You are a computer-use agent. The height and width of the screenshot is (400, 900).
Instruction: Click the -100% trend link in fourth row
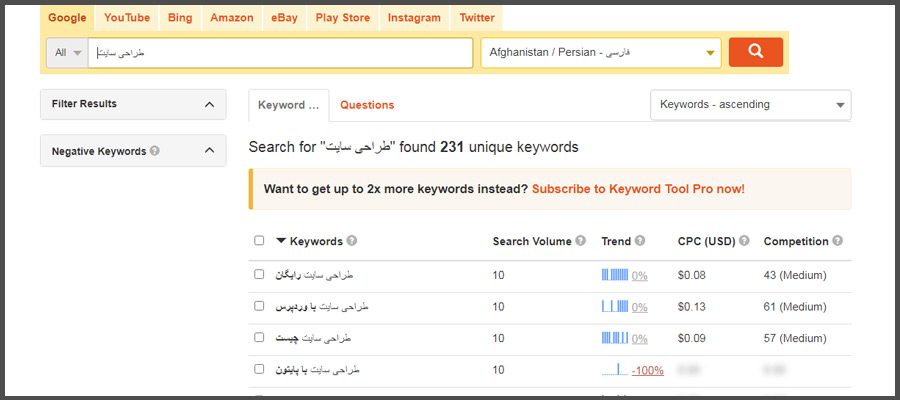click(647, 370)
